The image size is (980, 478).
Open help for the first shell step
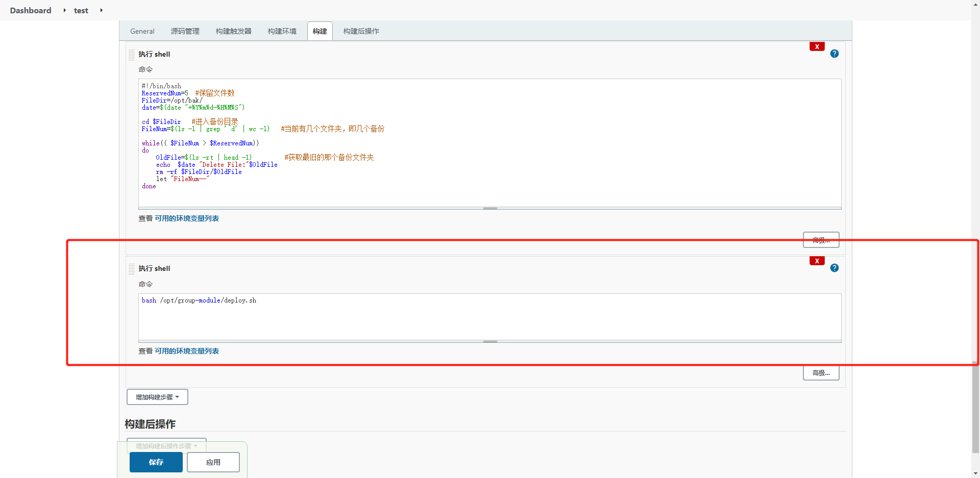[834, 54]
